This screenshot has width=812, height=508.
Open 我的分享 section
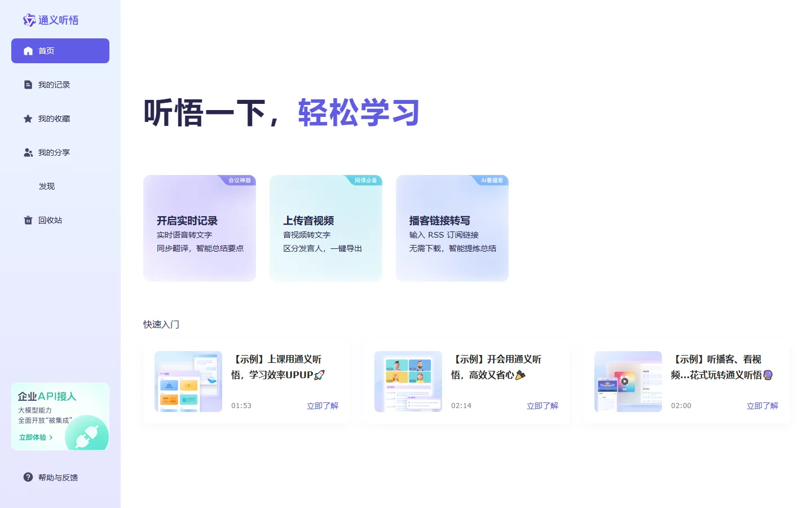point(60,152)
